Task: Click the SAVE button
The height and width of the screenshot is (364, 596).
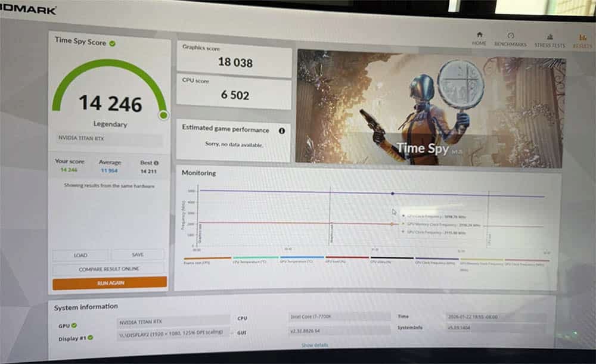Action: coord(138,255)
